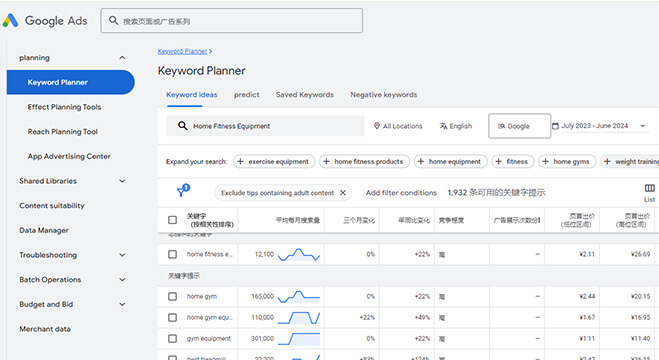Click the top search box for pages or campaigns
The width and height of the screenshot is (659, 360).
(232, 21)
